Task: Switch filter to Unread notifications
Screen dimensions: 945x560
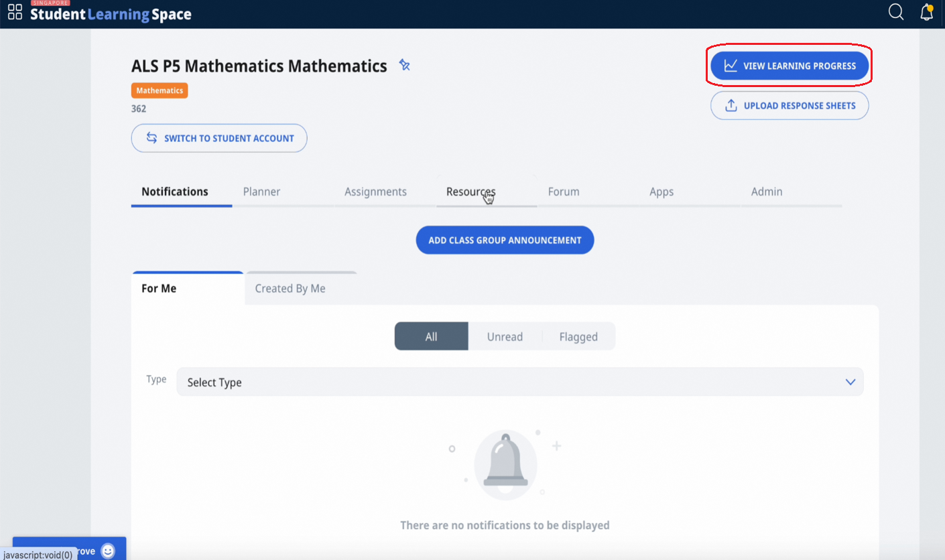Action: (x=505, y=336)
